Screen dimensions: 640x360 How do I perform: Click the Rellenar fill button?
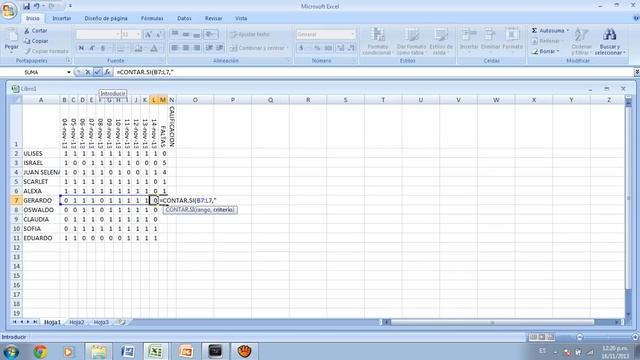tap(547, 41)
